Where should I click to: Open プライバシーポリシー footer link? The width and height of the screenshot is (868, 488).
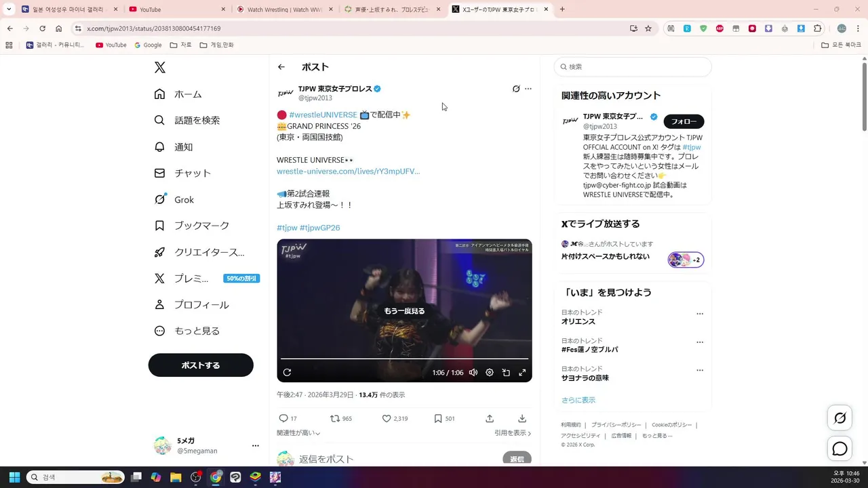(x=616, y=425)
